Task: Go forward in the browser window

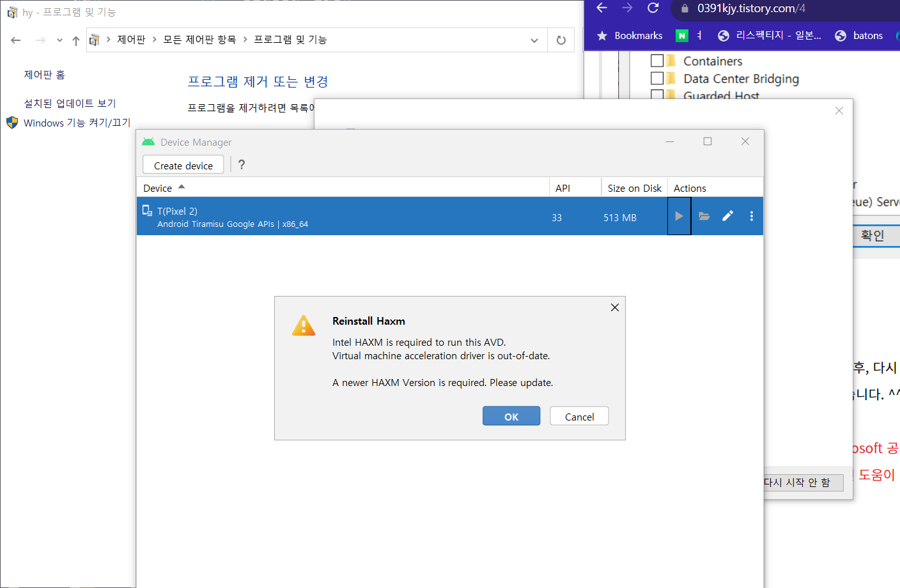Action: click(x=627, y=8)
